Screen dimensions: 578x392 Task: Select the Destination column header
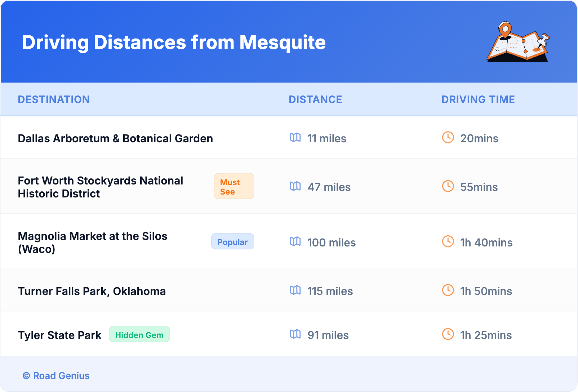(54, 99)
